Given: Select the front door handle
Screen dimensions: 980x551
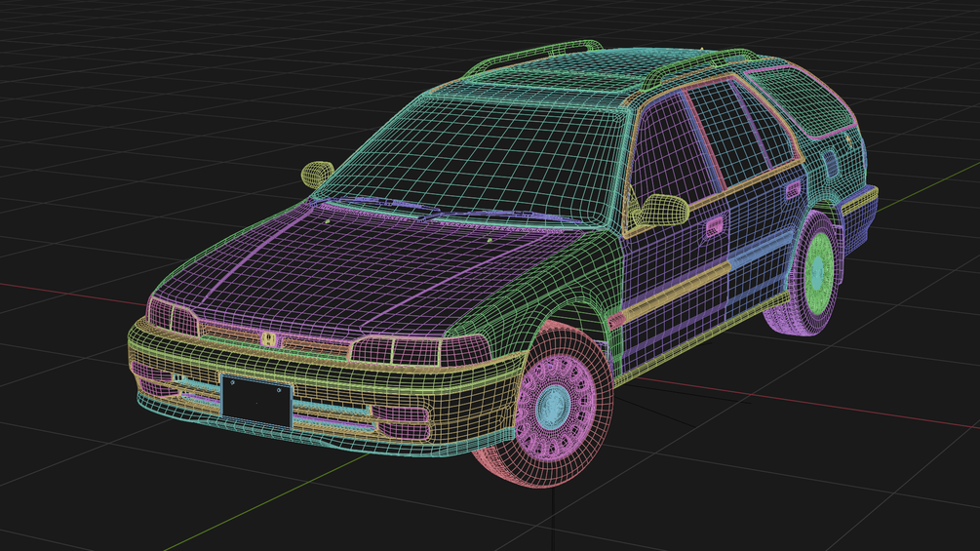Looking at the screenshot, I should [715, 227].
